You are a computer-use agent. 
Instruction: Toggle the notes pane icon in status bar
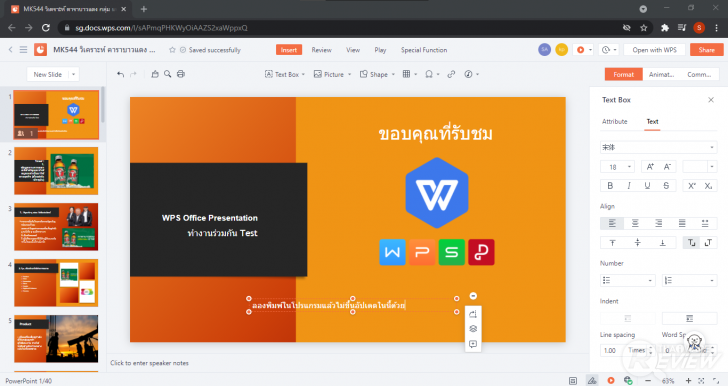573,380
